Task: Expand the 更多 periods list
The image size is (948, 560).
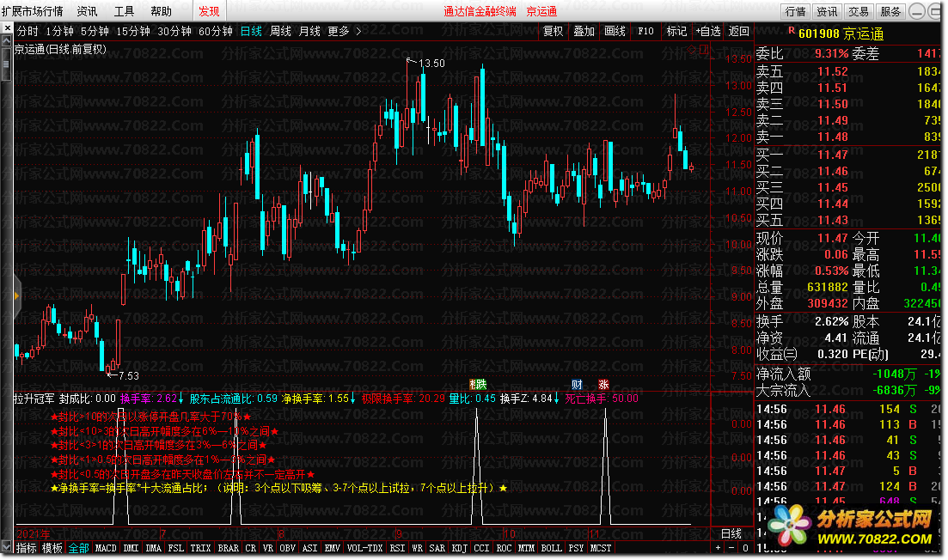Action: pos(344,31)
